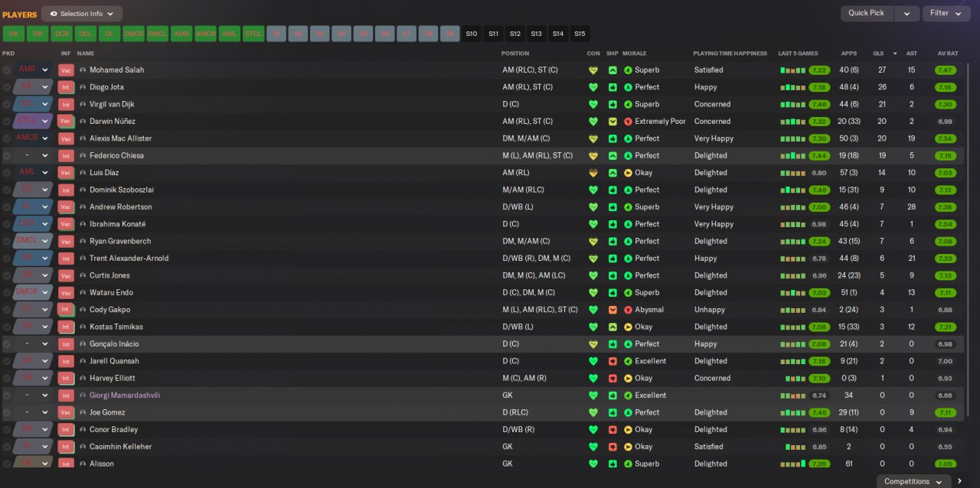Viewport: 980px width, 488px height.
Task: Open the AML position dropdown for Luis Díaz
Action: pos(33,173)
